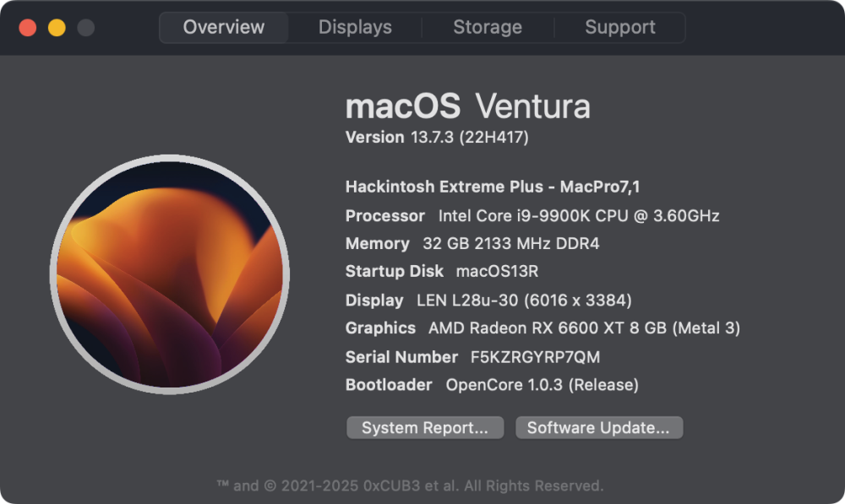Click the Startup Disk label

[395, 271]
